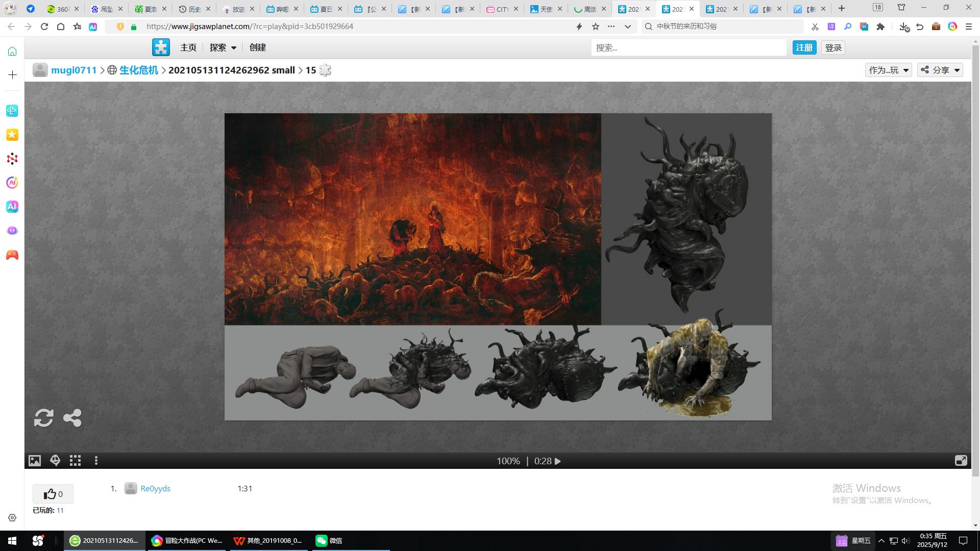980x551 pixels.
Task: Click the 15 pieces puzzle icon
Action: click(x=325, y=70)
